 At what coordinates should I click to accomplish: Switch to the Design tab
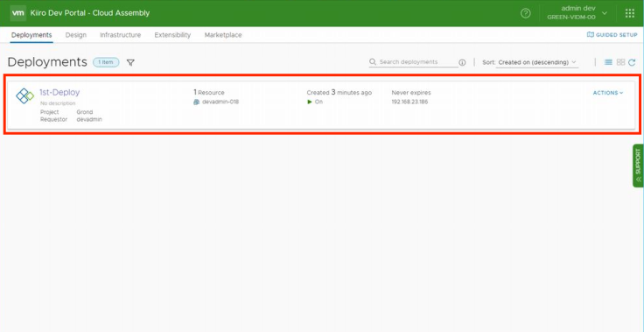[x=76, y=35]
